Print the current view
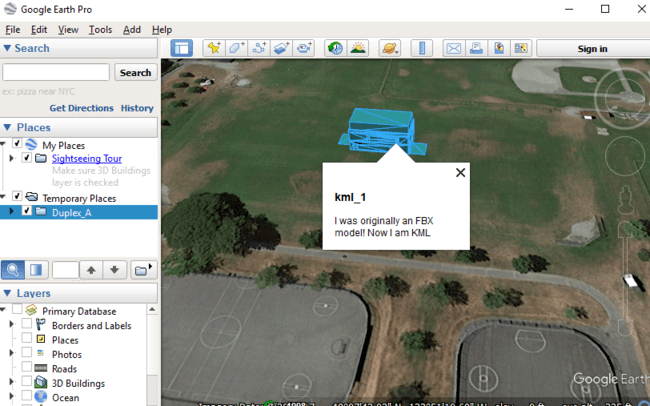 tap(476, 48)
